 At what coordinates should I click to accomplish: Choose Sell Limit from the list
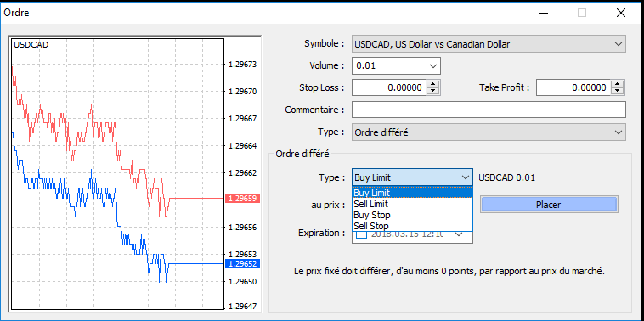[x=412, y=204]
